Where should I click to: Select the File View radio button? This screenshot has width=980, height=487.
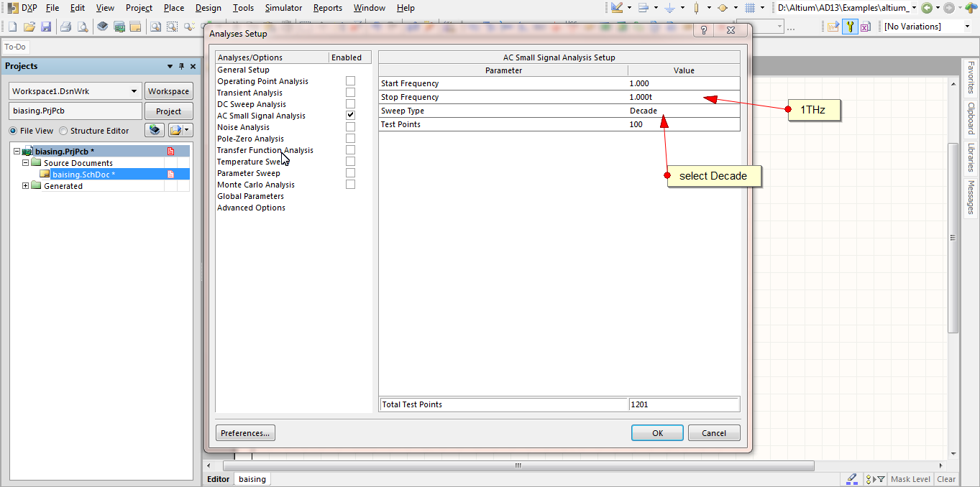pyautogui.click(x=14, y=131)
